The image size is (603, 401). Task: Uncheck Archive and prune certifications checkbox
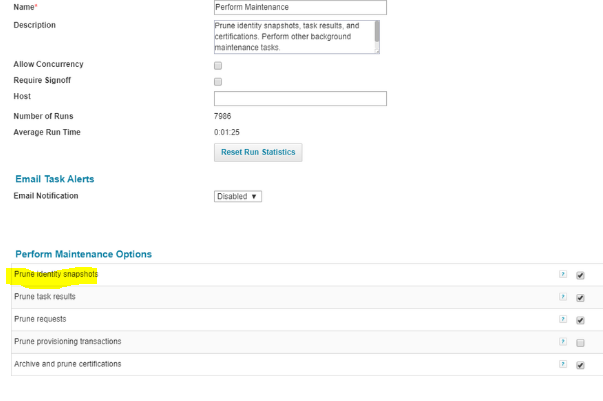pyautogui.click(x=580, y=365)
